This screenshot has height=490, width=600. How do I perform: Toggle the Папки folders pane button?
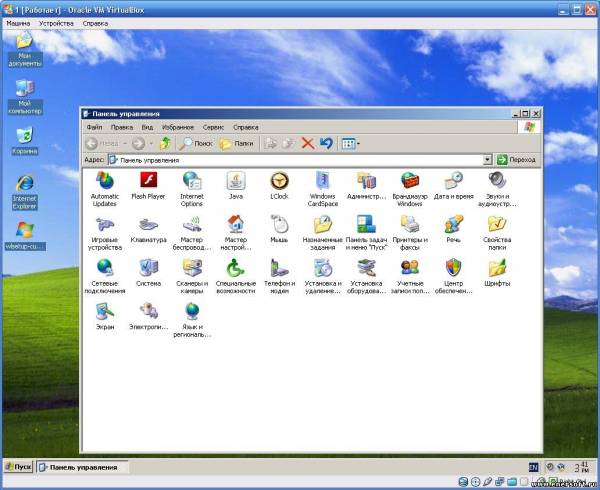[x=236, y=144]
